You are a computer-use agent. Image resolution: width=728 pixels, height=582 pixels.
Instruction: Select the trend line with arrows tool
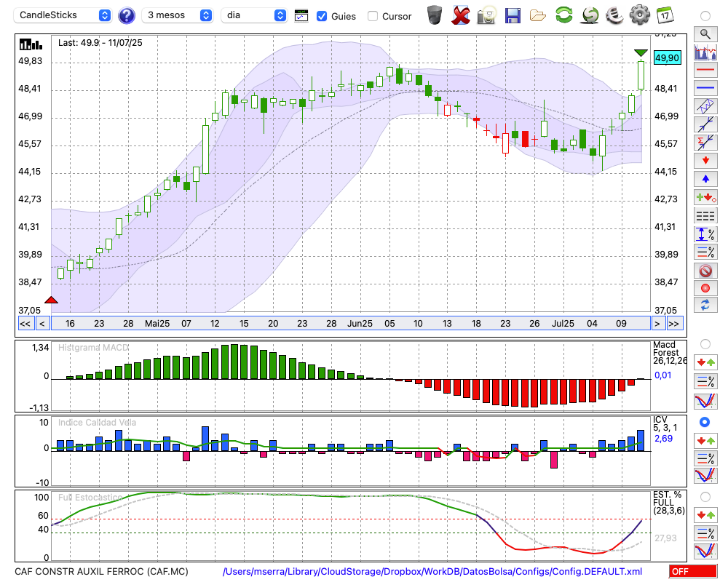pyautogui.click(x=705, y=124)
